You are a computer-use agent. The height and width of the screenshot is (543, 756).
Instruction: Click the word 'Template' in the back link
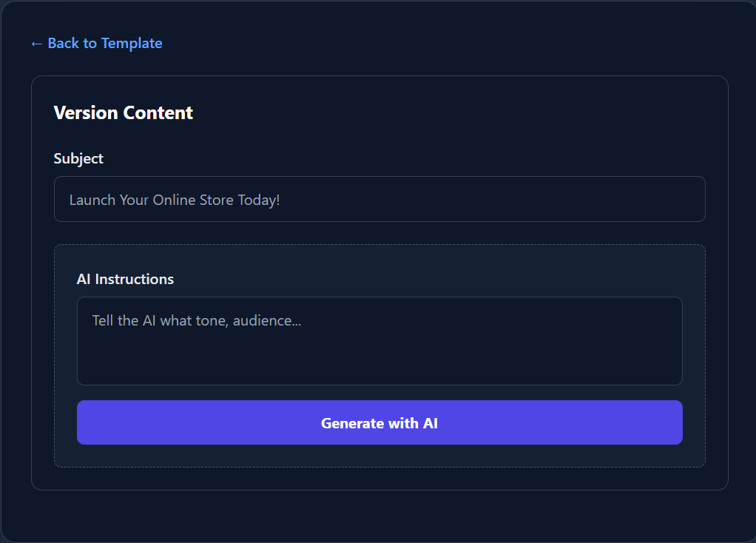point(132,44)
